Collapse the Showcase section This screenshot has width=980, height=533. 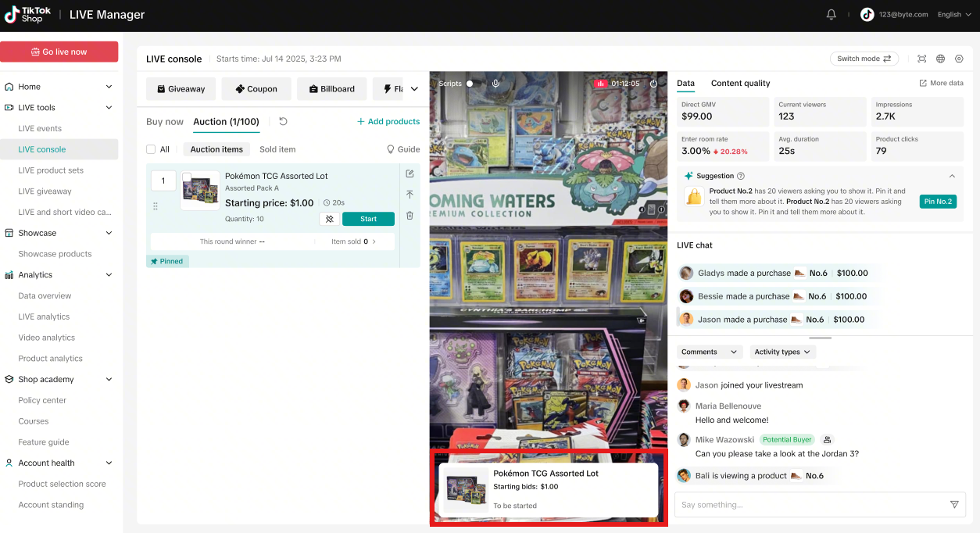[x=109, y=233]
